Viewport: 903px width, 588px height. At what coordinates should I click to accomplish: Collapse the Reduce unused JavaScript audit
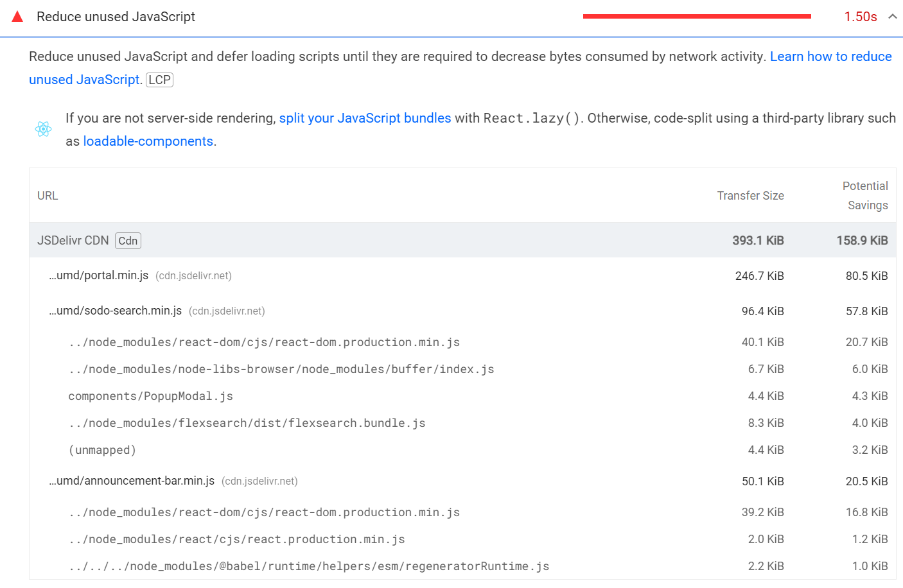pyautogui.click(x=892, y=17)
